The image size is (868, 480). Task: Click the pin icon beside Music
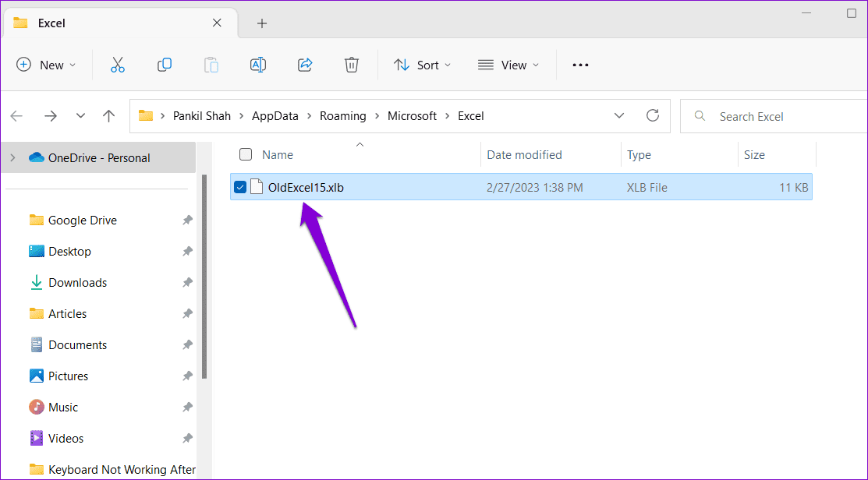[x=188, y=407]
